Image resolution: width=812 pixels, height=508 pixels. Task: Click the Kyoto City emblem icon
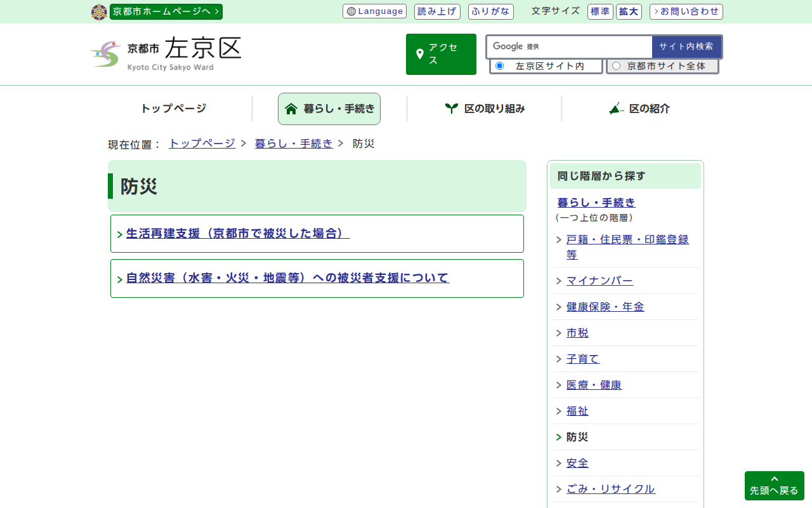pyautogui.click(x=99, y=12)
